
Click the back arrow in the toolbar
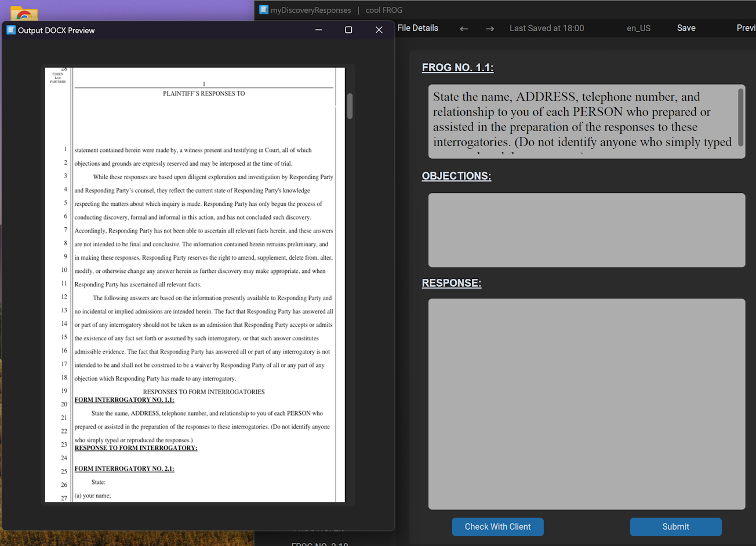click(464, 28)
